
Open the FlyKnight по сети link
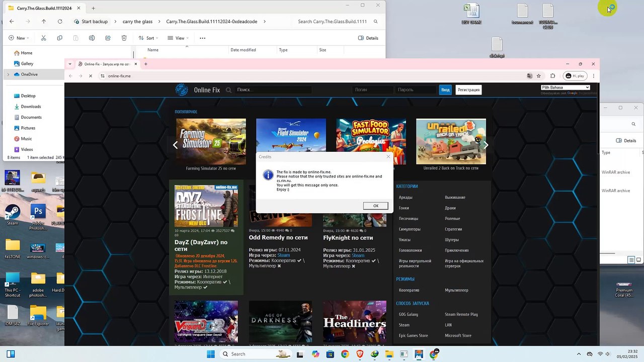coord(348,238)
